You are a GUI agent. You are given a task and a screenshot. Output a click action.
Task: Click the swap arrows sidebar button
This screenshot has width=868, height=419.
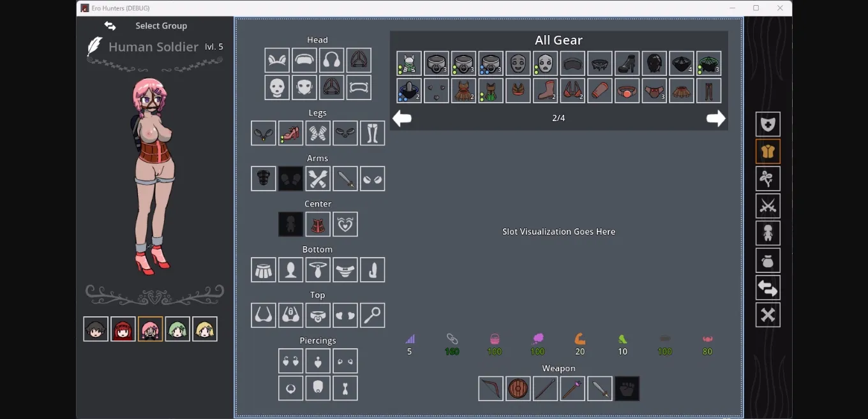click(768, 288)
